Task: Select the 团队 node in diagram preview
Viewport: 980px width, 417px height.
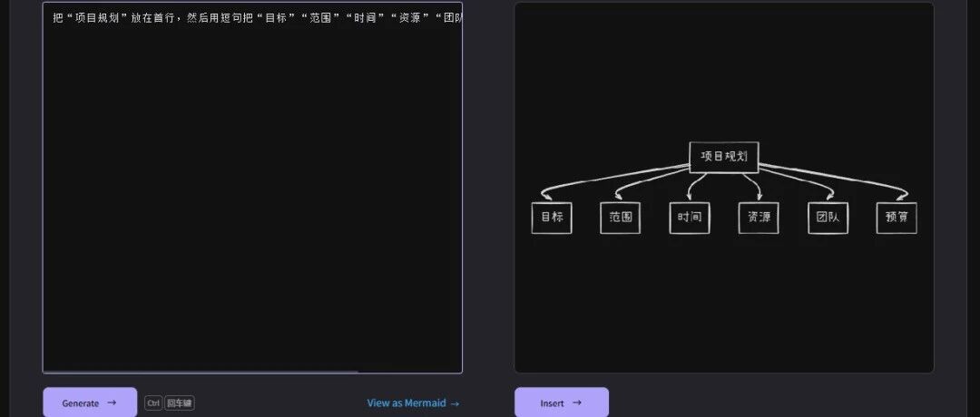Action: (828, 218)
